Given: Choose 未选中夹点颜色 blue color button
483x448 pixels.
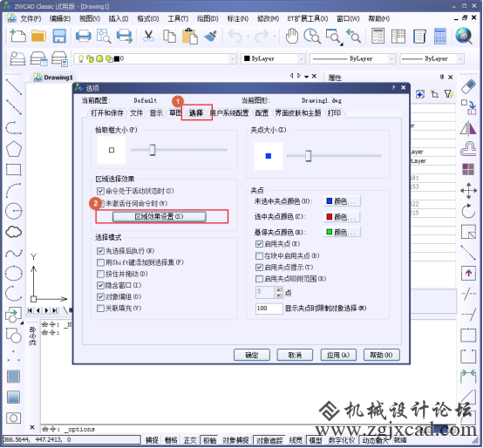Looking at the screenshot, I should [342, 201].
